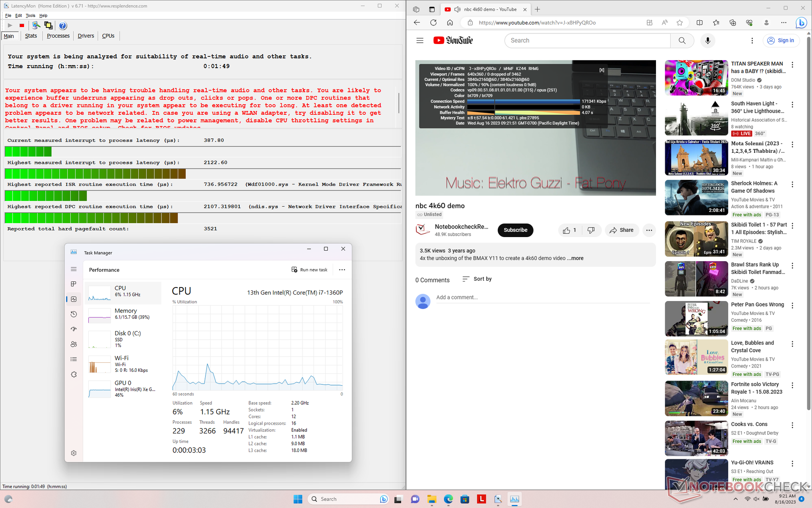Open the Tools menu in LatencyMon
This screenshot has height=508, width=812.
[x=30, y=16]
